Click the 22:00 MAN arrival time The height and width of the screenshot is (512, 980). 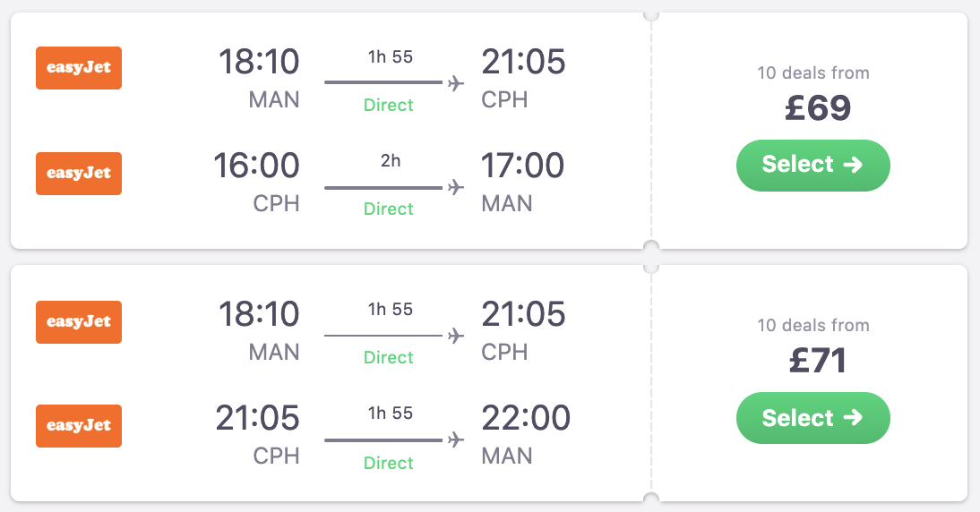tap(526, 419)
